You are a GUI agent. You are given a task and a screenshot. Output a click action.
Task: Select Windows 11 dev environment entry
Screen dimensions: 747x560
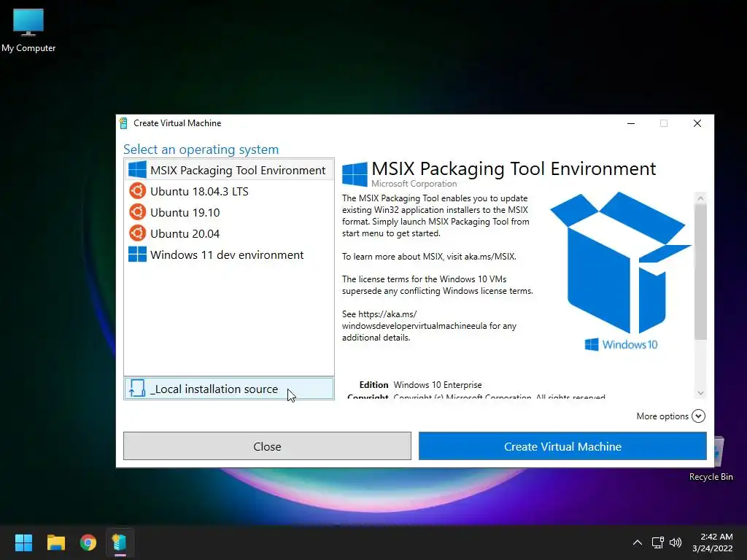coord(229,254)
